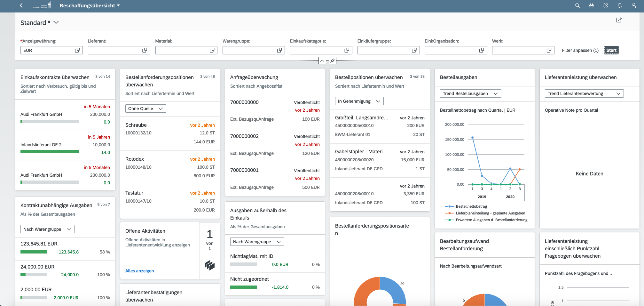Open value help for Werk field
Viewport: 644px width, 306px height.
tap(549, 50)
